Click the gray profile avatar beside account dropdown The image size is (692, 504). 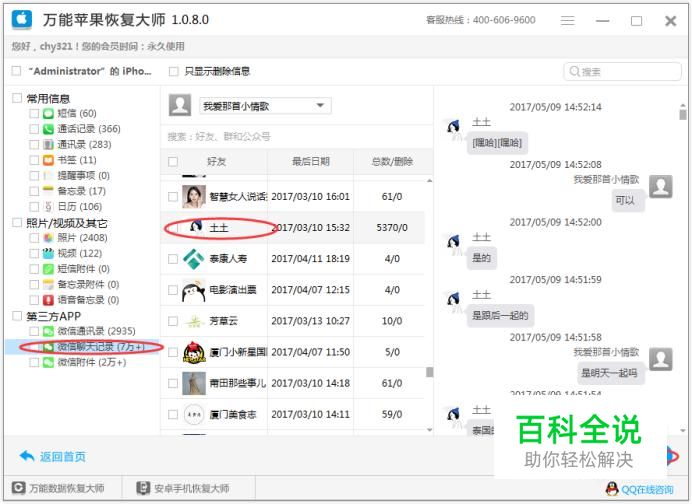[x=180, y=105]
